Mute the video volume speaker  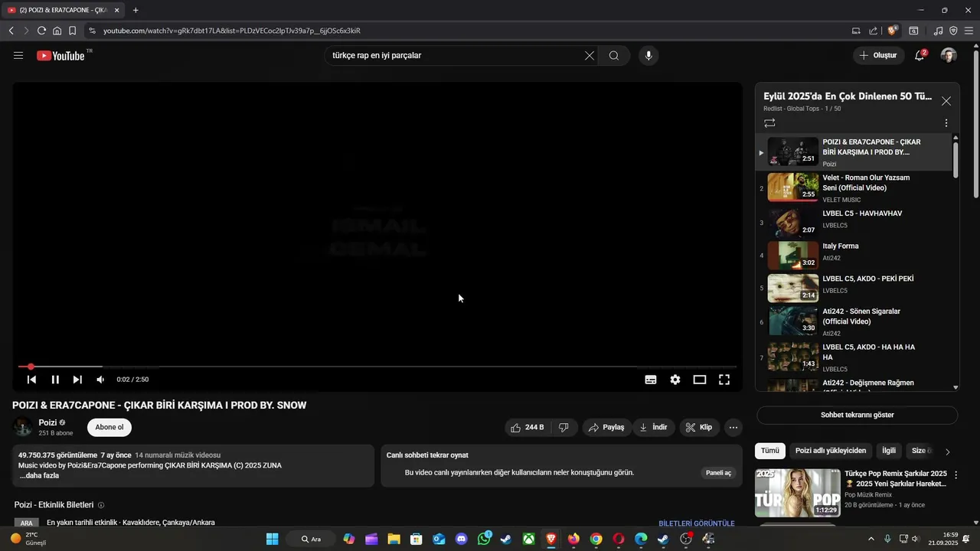[100, 380]
